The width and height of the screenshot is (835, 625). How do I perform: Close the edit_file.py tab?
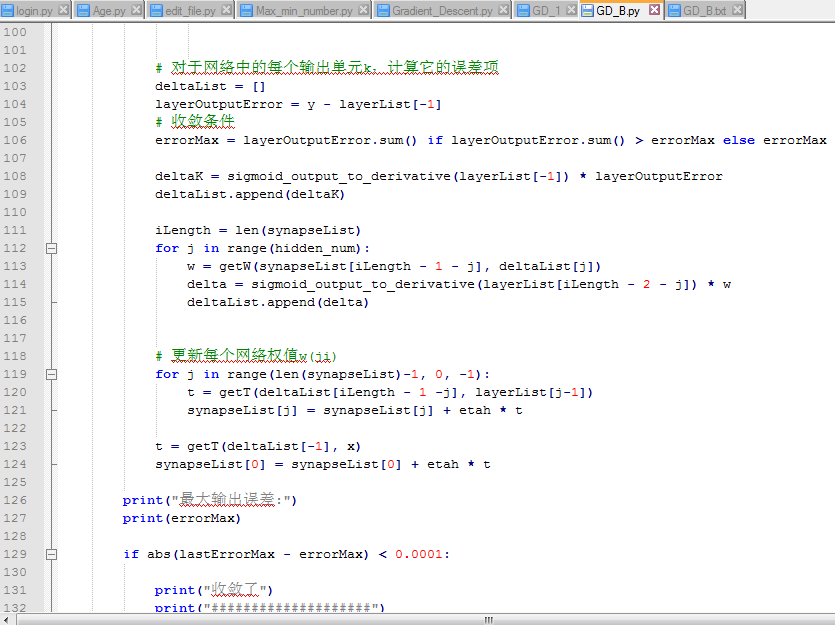coord(226,10)
